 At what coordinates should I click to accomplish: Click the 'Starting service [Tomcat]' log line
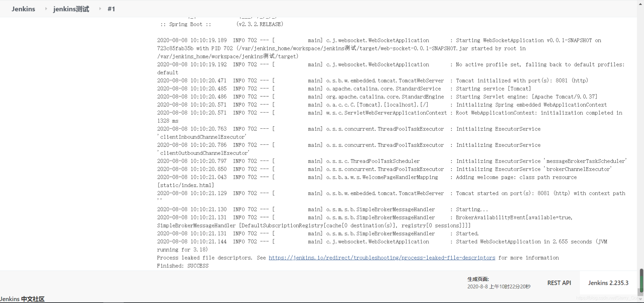pyautogui.click(x=344, y=89)
